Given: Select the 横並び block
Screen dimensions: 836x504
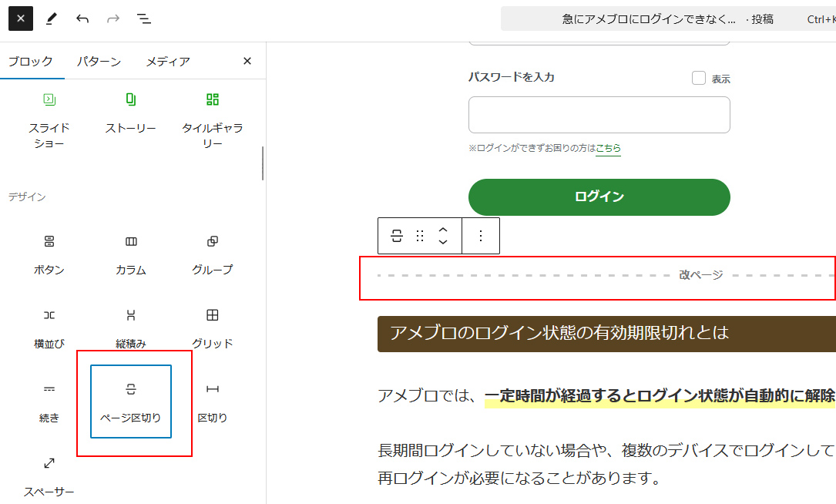Looking at the screenshot, I should click(49, 315).
